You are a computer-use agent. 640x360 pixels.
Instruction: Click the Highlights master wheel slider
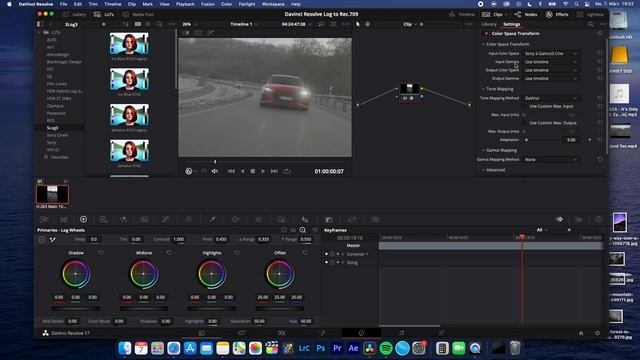click(x=211, y=309)
